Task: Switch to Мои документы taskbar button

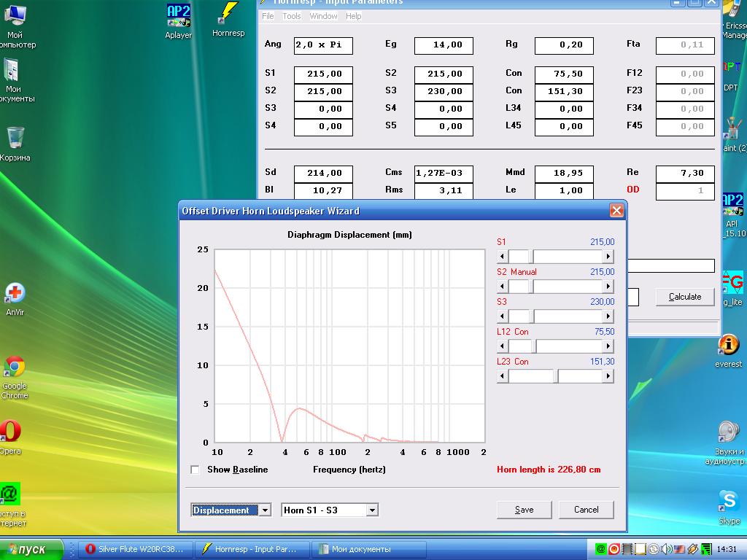Action: (368, 549)
